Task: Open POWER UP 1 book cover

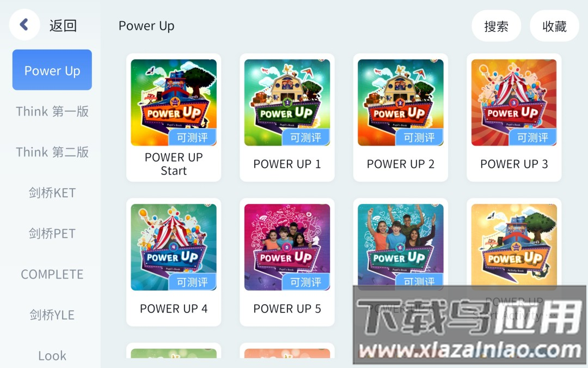Action: pyautogui.click(x=287, y=102)
